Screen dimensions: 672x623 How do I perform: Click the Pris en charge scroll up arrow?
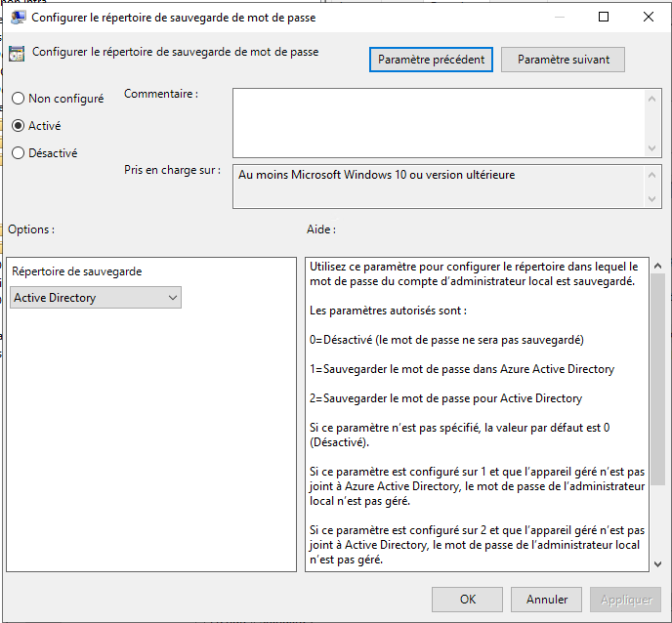(x=651, y=175)
